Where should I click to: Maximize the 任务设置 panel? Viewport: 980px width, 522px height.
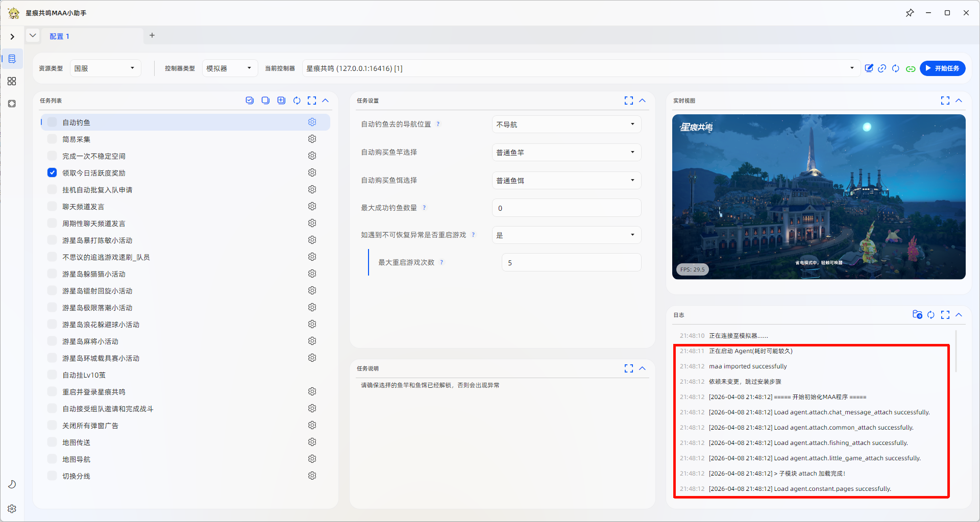[x=629, y=101]
